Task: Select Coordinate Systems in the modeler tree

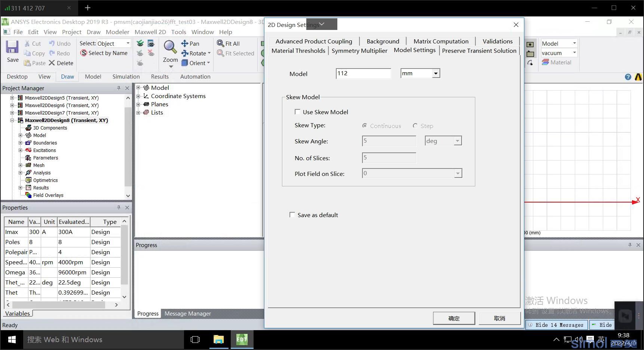Action: (178, 96)
